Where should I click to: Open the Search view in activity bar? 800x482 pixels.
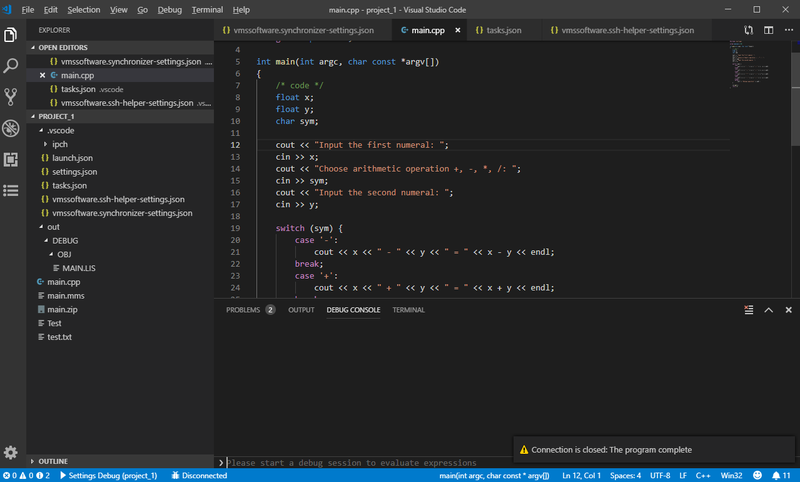point(11,66)
